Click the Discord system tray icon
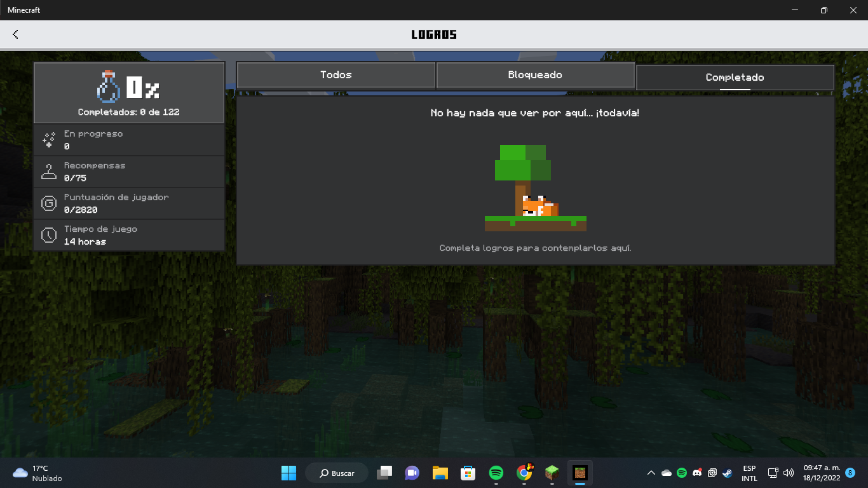Screen dimensions: 868x488 coord(697,473)
